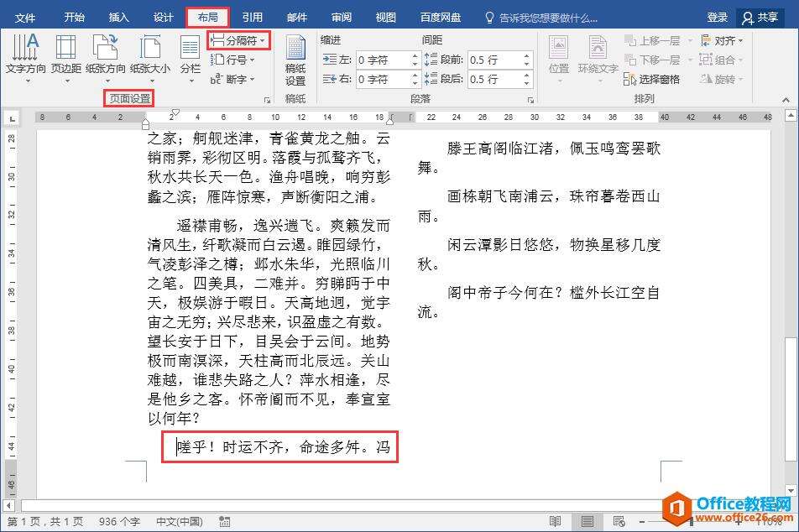
Task: Switch to Read Mode view icon
Action: tap(556, 521)
